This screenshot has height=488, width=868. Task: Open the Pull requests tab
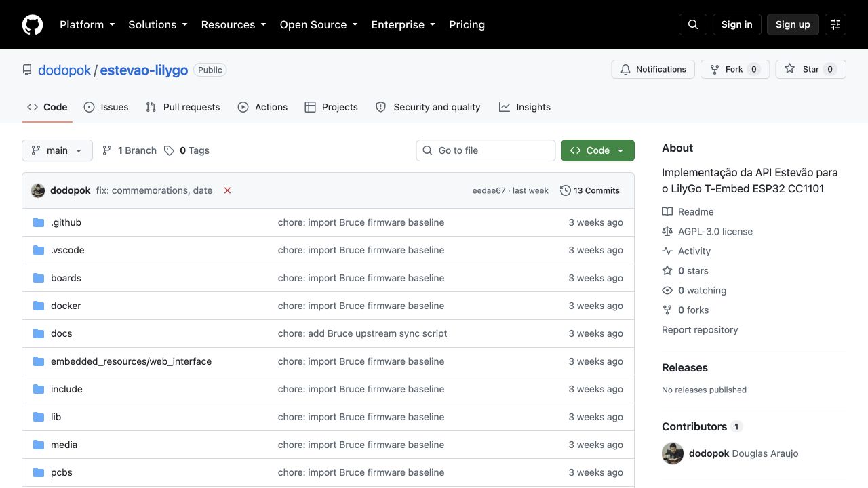[x=183, y=107]
